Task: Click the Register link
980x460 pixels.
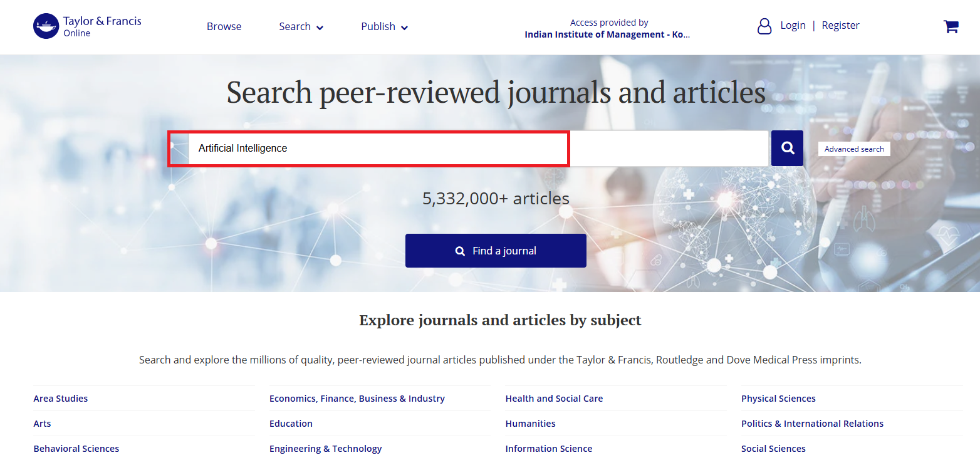Action: [840, 25]
